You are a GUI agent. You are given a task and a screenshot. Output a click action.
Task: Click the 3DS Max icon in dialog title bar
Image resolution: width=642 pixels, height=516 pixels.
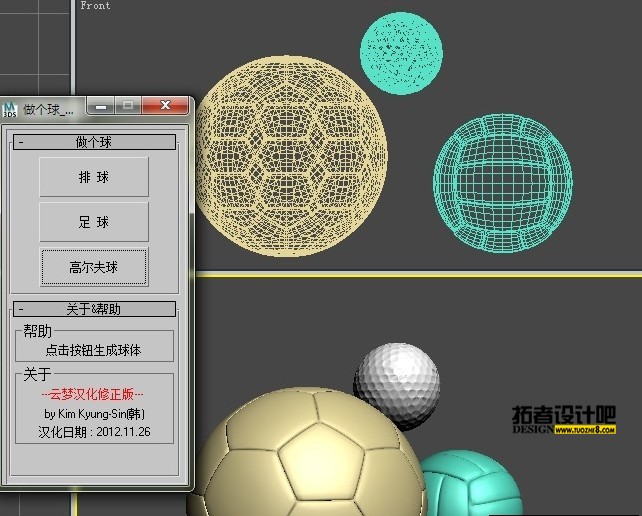10,107
